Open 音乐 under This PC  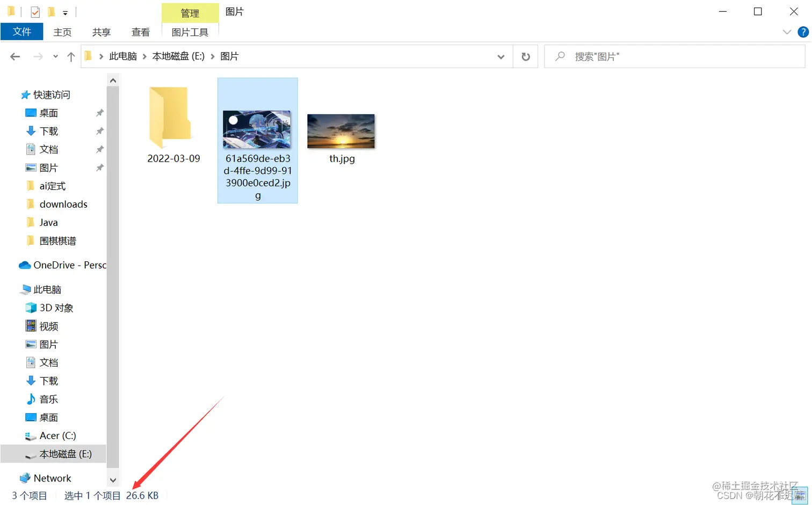click(x=48, y=399)
